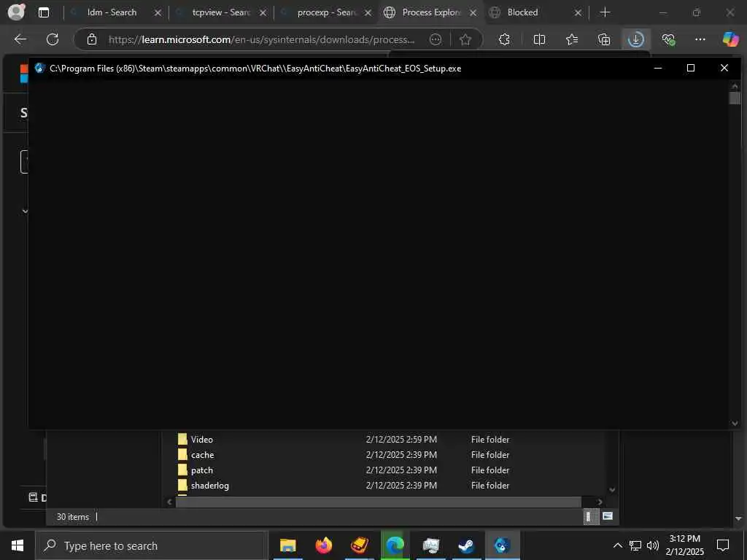Minimize the EasyAntiCheat setup window
The image size is (747, 560).
click(x=658, y=68)
